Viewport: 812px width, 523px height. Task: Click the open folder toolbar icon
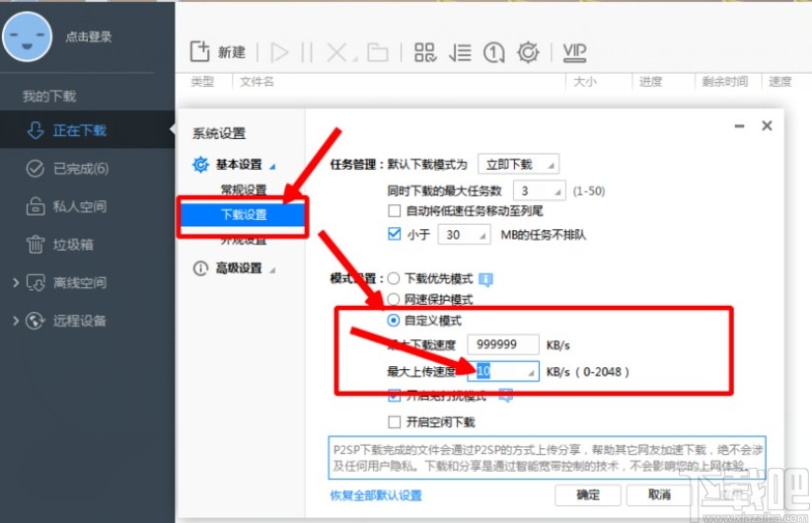point(378,52)
